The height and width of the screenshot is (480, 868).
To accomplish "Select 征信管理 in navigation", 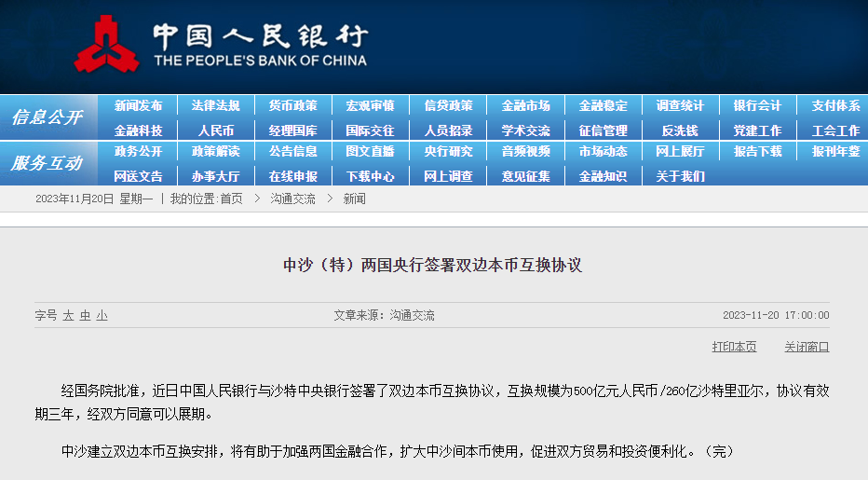I will coord(603,130).
